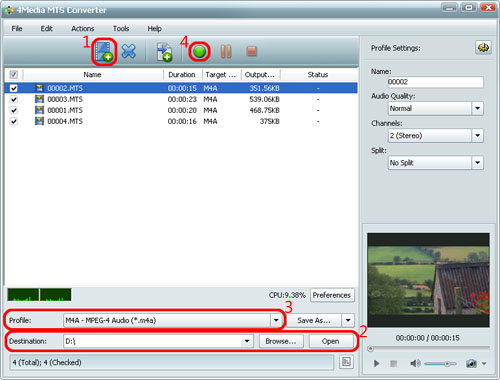Screen dimensions: 500x380
Task: Open the Profile Settings advanced icon
Action: tap(483, 48)
